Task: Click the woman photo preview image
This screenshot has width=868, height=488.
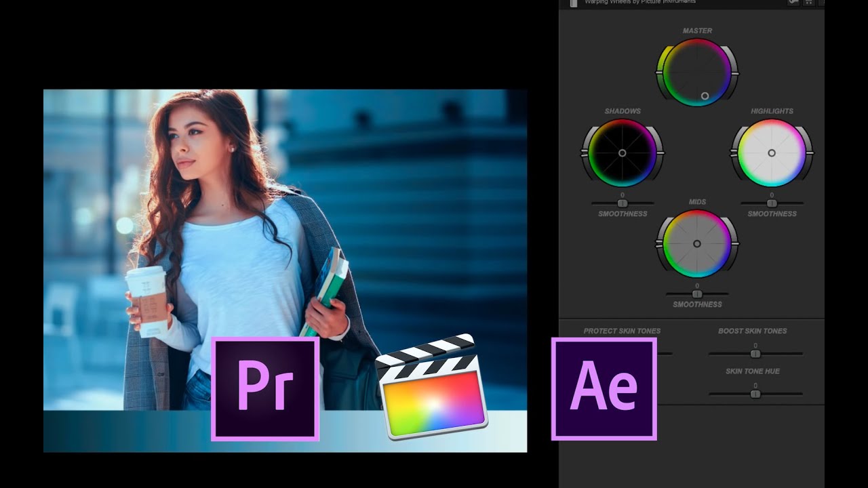Action: pyautogui.click(x=285, y=249)
